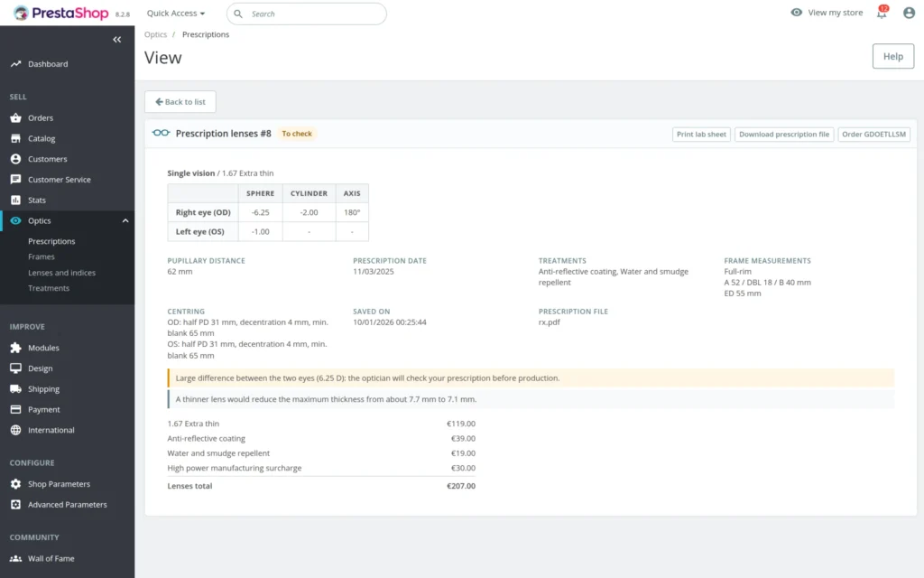Click the Optics breadcrumb link

click(155, 34)
